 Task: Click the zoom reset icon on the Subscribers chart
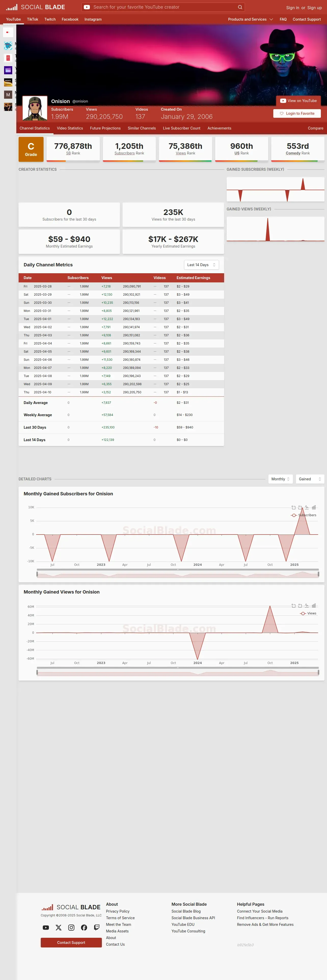[x=300, y=508]
